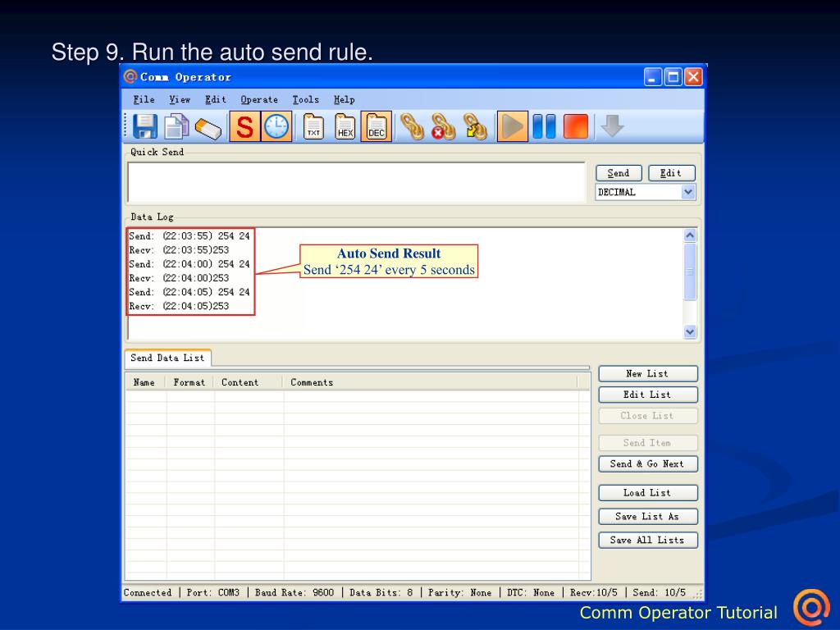Toggle the red S show-send icon
This screenshot has width=840, height=630.
coord(244,127)
